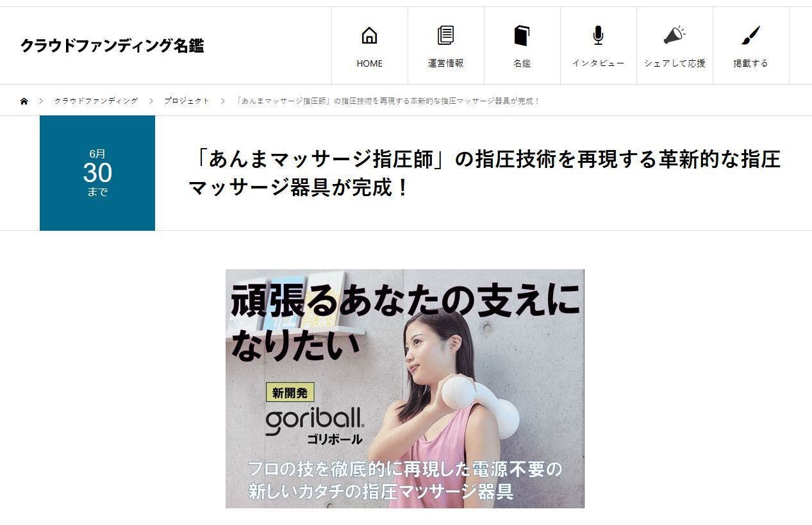This screenshot has width=812, height=525.
Task: Click the 6月30まで deadline box
Action: pyautogui.click(x=97, y=173)
